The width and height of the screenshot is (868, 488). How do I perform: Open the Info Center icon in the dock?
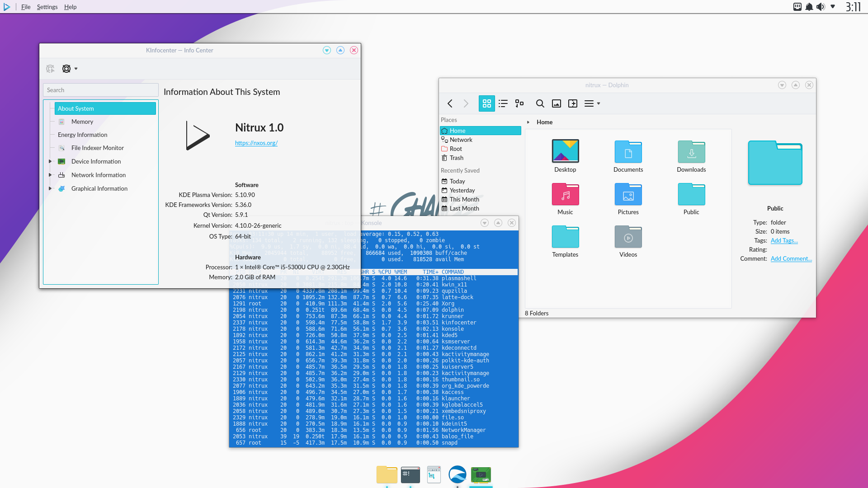(481, 475)
